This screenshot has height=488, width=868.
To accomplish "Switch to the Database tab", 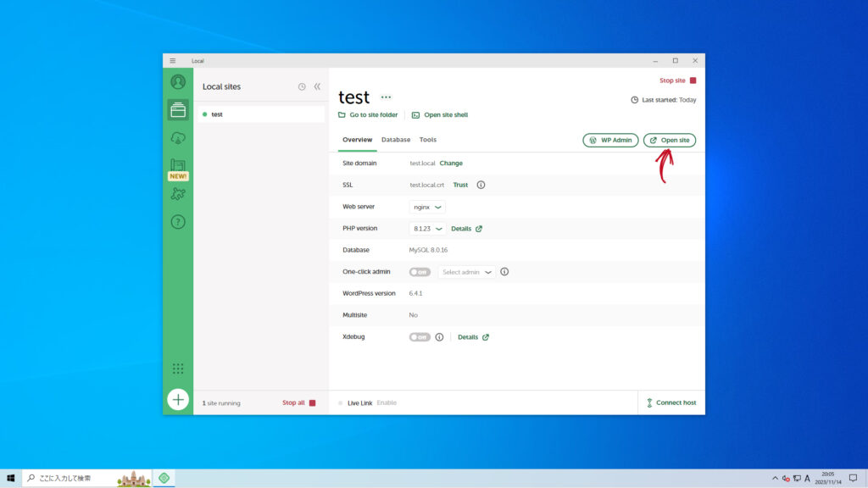I will tap(396, 140).
